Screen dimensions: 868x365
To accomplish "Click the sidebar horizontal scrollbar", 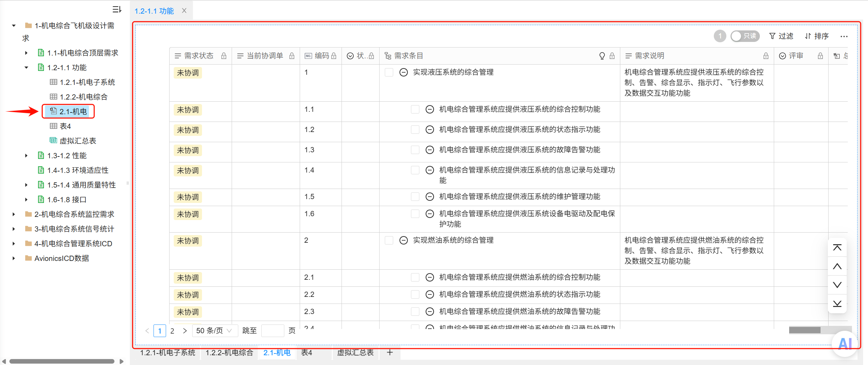I will point(62,361).
